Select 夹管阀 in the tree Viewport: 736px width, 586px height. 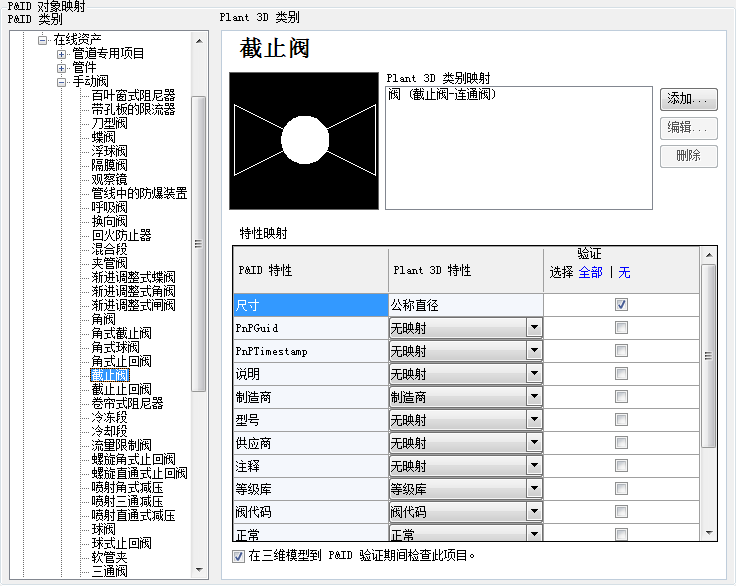click(109, 263)
